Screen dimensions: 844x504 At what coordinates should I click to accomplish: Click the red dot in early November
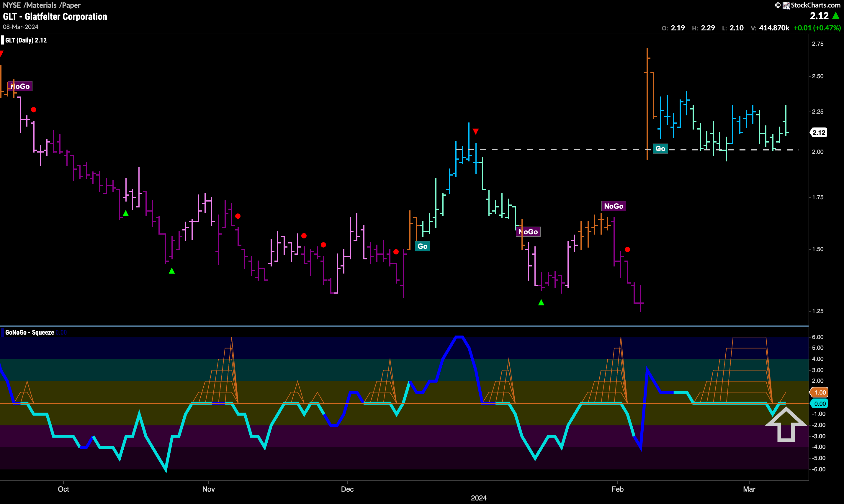pyautogui.click(x=238, y=216)
